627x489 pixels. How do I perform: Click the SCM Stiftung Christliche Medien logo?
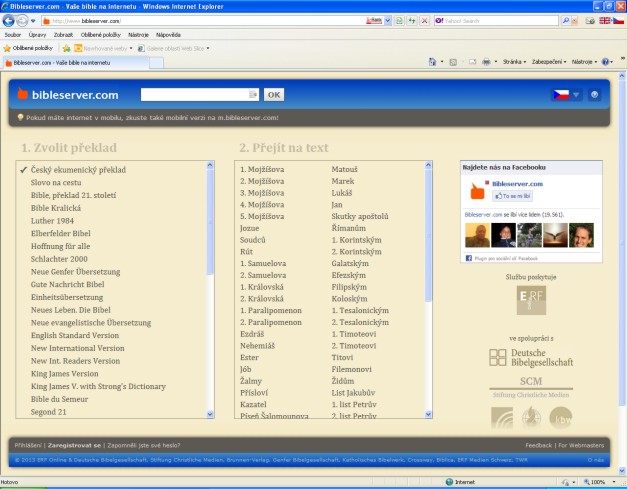pos(531,387)
